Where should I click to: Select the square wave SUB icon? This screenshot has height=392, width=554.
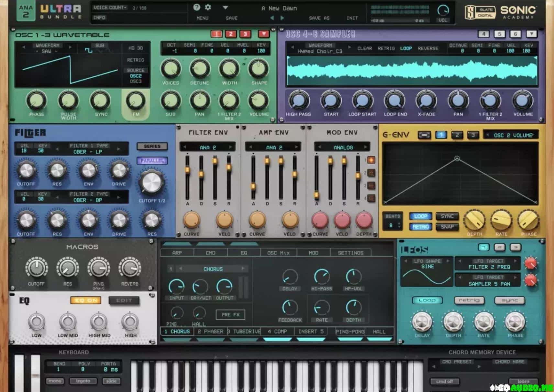[x=88, y=50]
